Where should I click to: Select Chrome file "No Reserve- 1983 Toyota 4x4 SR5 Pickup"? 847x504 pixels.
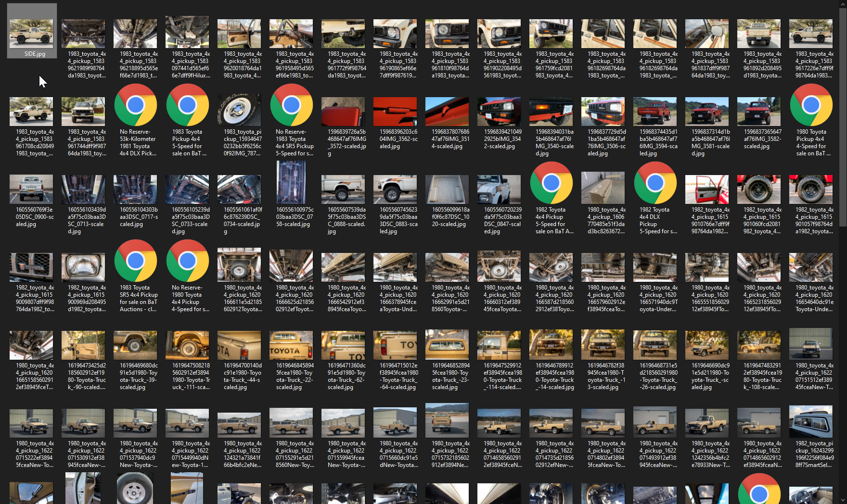point(292,105)
